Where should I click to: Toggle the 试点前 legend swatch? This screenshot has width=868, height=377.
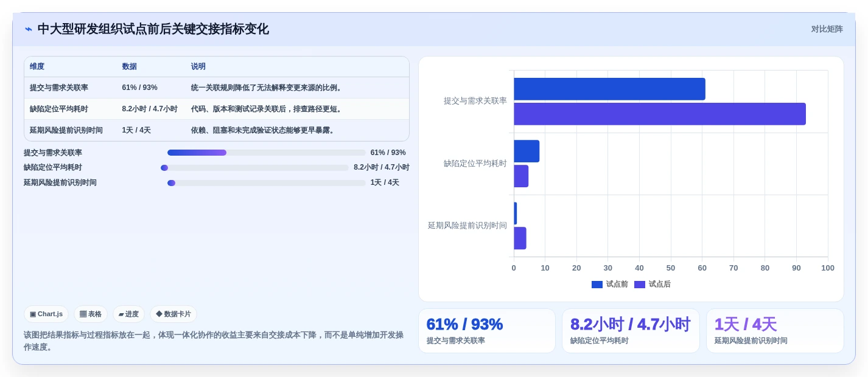click(x=597, y=285)
